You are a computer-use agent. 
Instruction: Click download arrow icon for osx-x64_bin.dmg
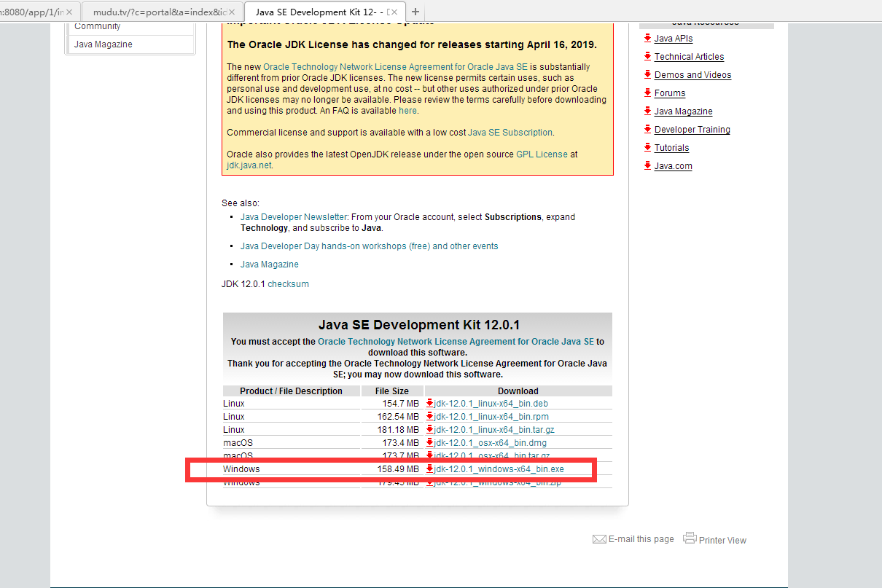[x=430, y=442]
